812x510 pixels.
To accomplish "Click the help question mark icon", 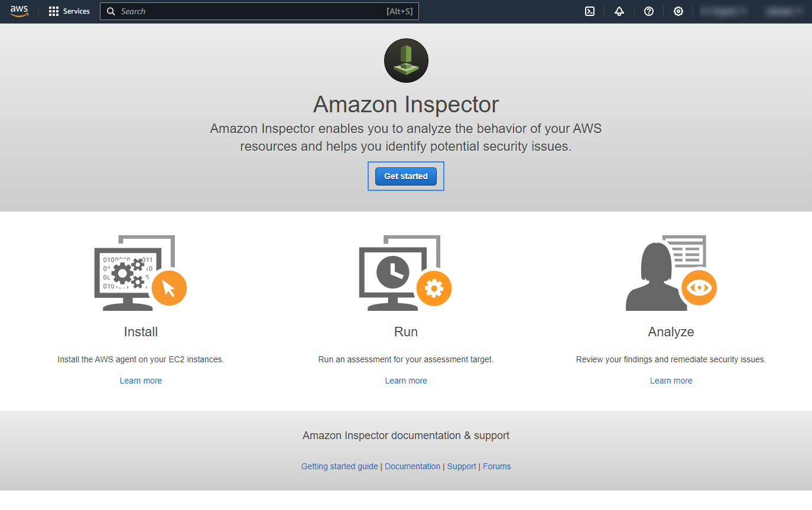I will click(x=648, y=11).
